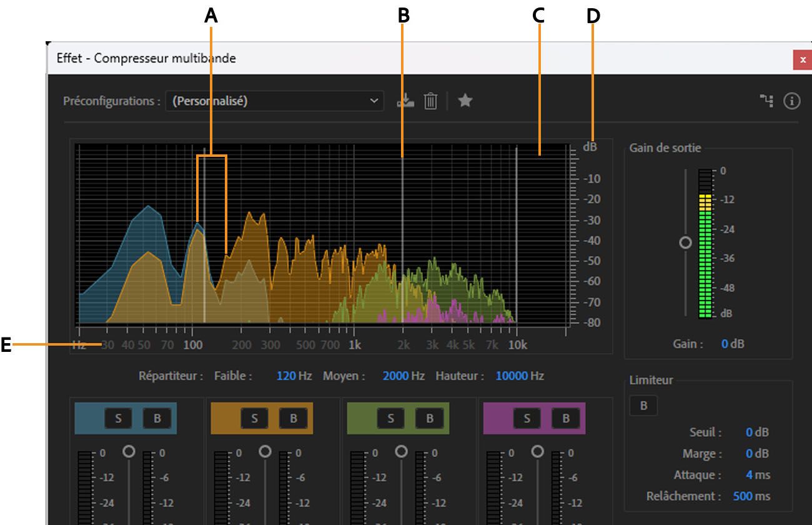Click the Limiteur heading
Image resolution: width=812 pixels, height=525 pixels.
(x=651, y=380)
